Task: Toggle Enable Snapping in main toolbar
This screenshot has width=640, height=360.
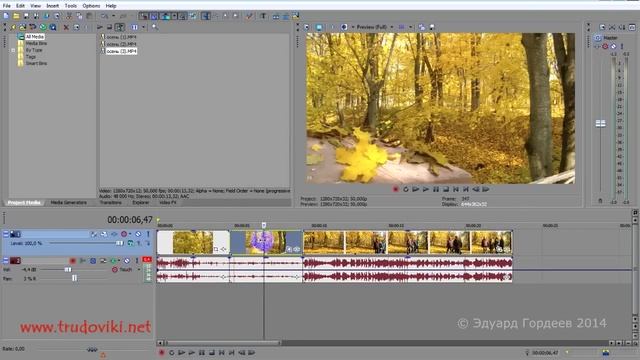Action: point(144,16)
